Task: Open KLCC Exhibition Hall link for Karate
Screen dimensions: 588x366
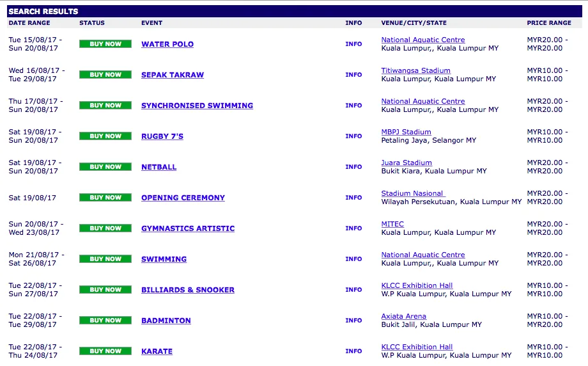Action: pos(417,347)
